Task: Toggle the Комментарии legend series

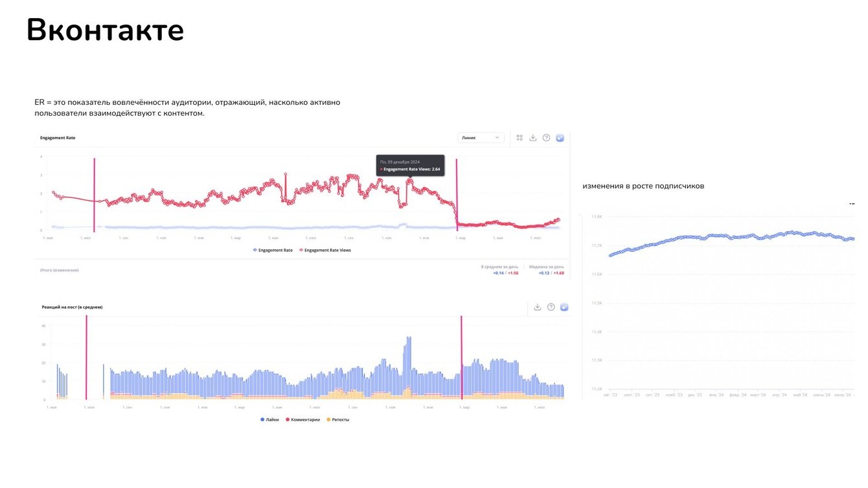Action: point(303,419)
